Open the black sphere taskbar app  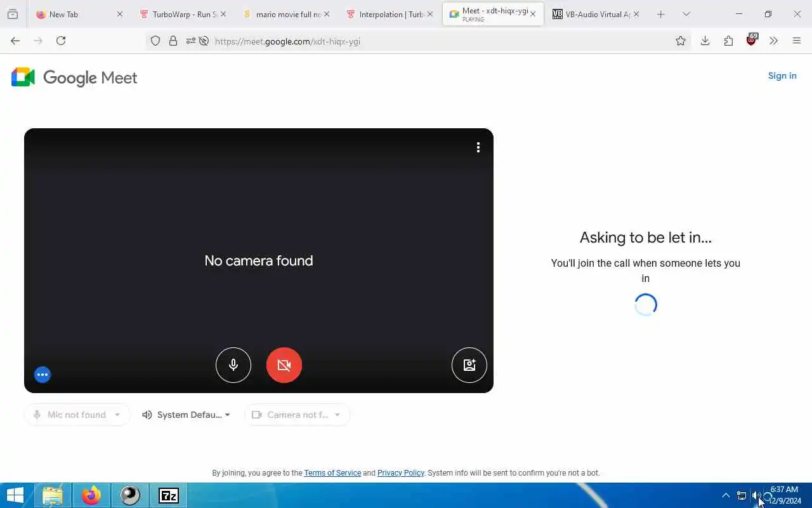[x=130, y=495]
